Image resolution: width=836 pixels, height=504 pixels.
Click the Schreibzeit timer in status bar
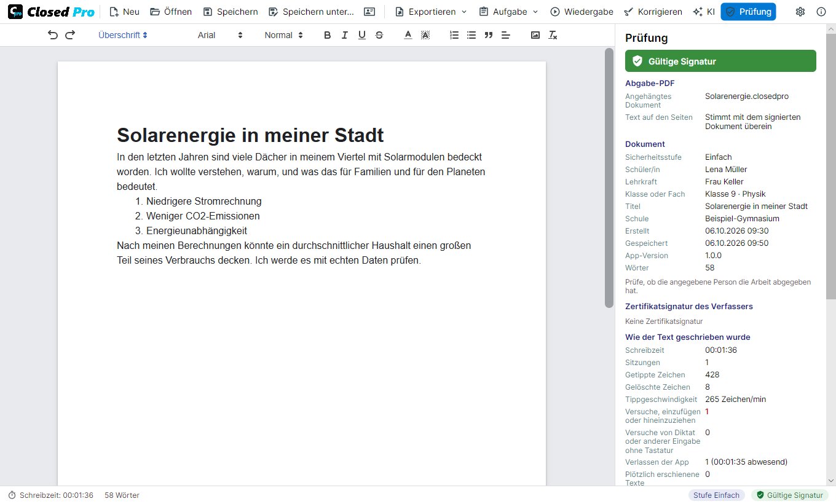pyautogui.click(x=50, y=495)
